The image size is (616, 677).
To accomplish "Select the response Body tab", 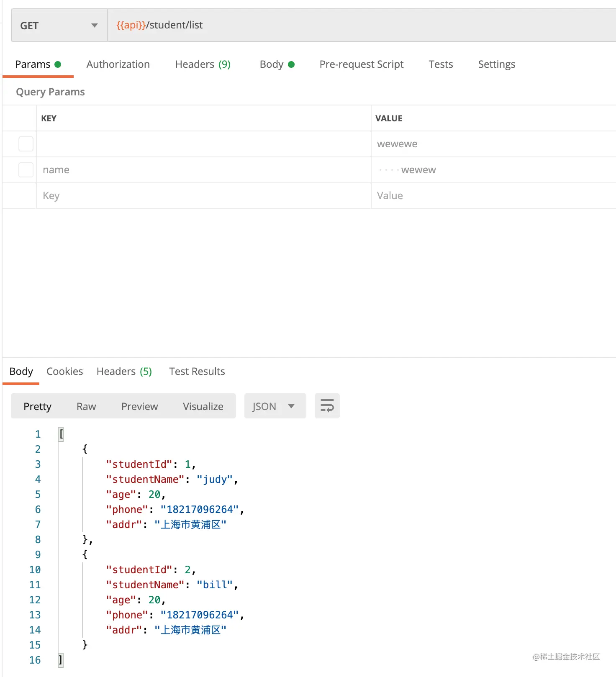I will click(x=21, y=372).
